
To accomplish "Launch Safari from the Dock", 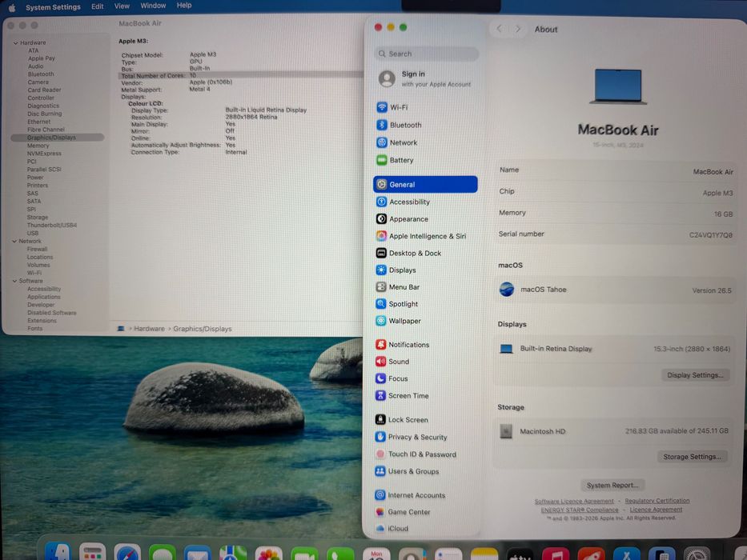I will click(127, 552).
